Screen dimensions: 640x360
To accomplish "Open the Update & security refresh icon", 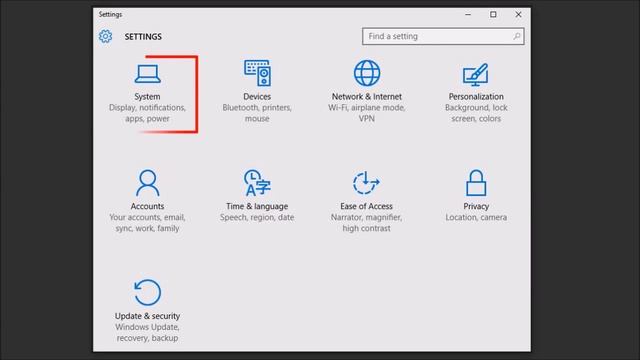I will pos(147,292).
